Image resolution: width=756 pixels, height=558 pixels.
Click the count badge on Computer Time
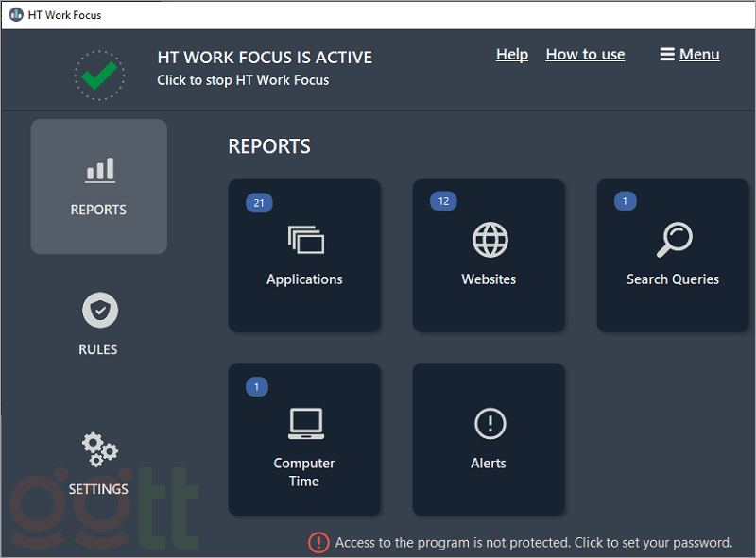pyautogui.click(x=256, y=386)
